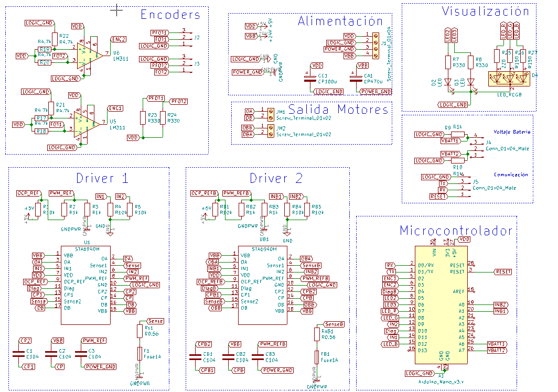The image size is (558, 392).
Task: Pick the J1 Screw_Terminal_01x04 connector symbol
Action: coord(375,46)
